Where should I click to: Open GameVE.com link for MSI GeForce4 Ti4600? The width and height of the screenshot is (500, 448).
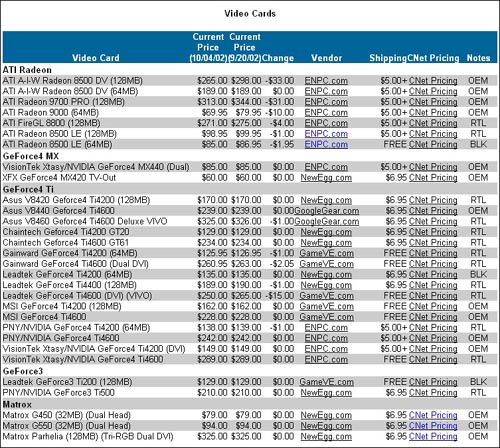tap(326, 317)
